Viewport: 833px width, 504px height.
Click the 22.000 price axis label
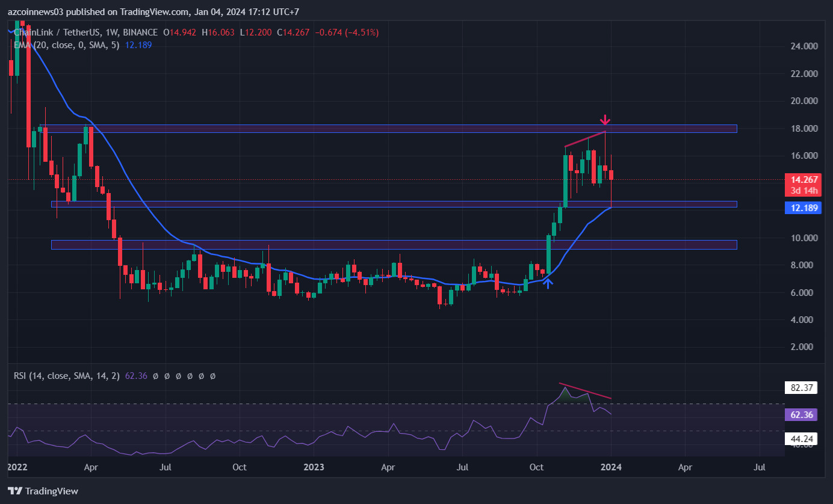tap(805, 74)
